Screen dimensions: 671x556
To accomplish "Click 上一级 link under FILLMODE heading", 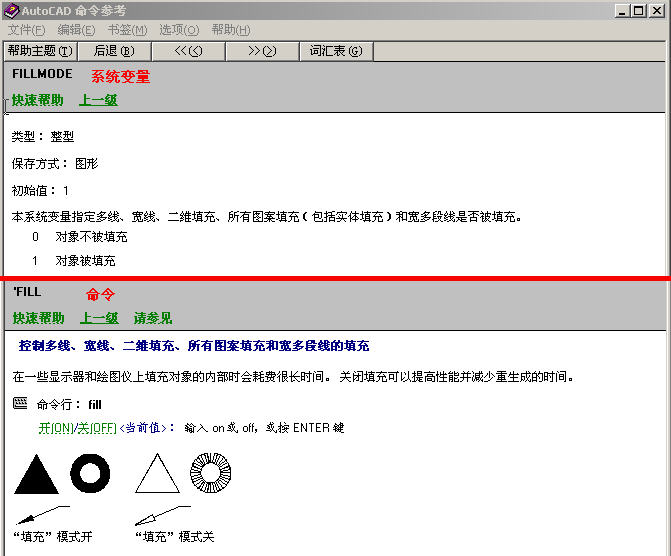I will [98, 100].
